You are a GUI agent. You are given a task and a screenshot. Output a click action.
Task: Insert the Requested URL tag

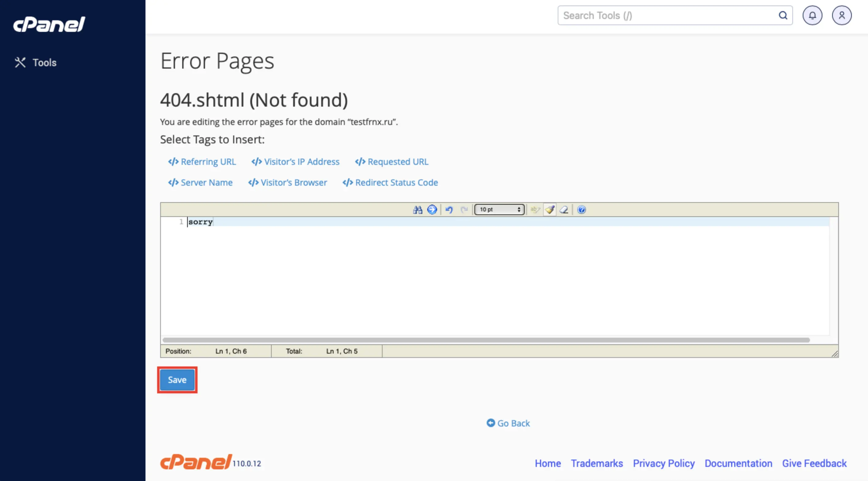click(x=391, y=162)
